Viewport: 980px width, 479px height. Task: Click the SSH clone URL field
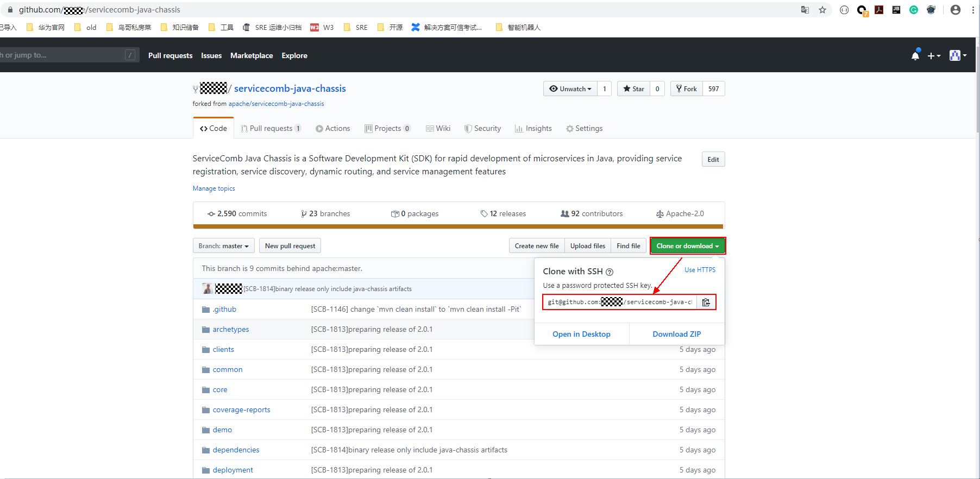coord(620,302)
